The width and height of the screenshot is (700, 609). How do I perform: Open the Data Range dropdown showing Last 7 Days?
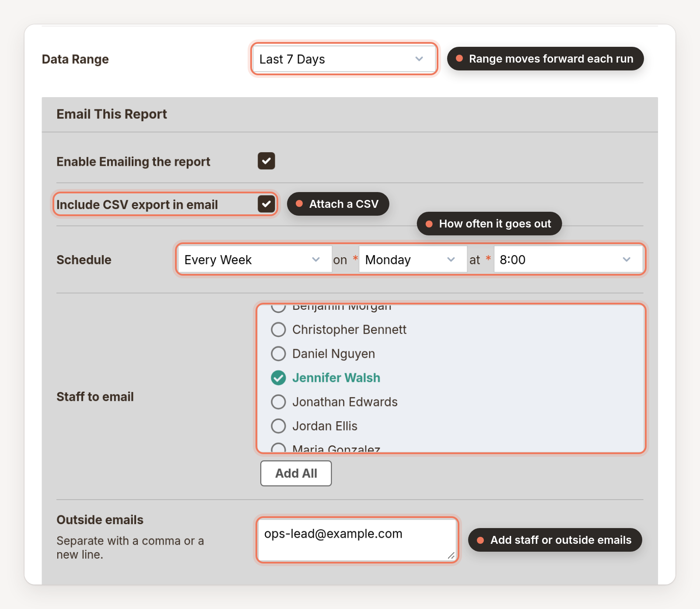pyautogui.click(x=343, y=59)
